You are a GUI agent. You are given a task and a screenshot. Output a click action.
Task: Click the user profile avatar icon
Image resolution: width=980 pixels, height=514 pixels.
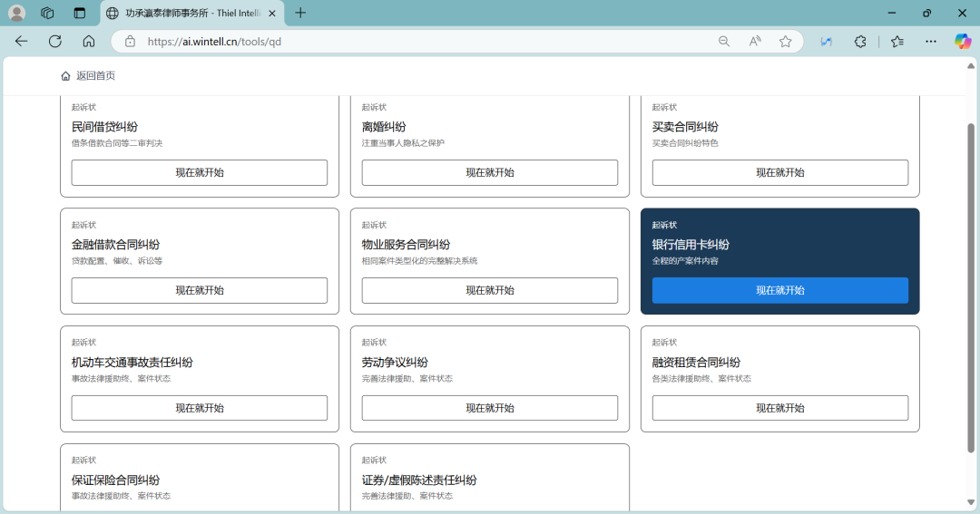[16, 13]
